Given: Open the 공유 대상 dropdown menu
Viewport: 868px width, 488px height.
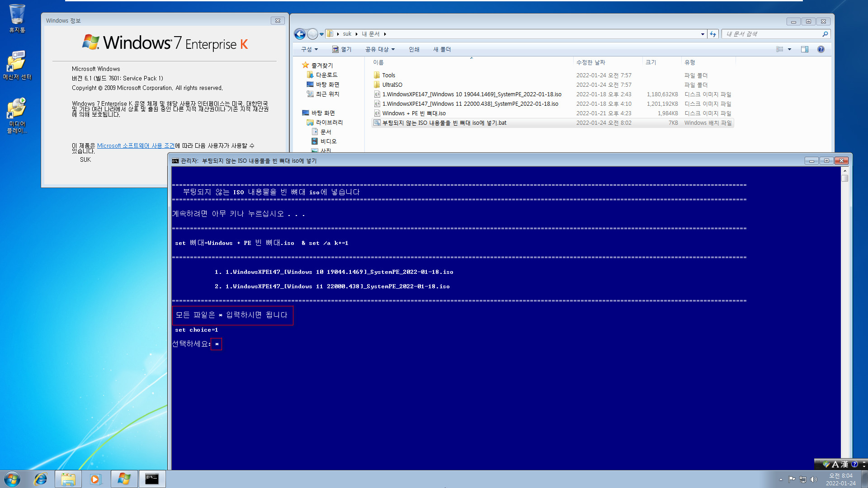Looking at the screenshot, I should click(x=380, y=49).
